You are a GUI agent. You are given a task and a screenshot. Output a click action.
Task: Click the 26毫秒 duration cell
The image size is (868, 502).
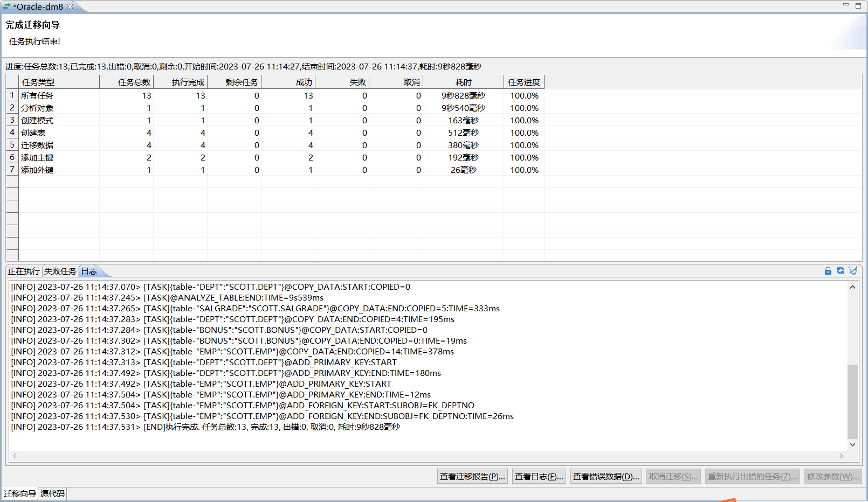464,170
